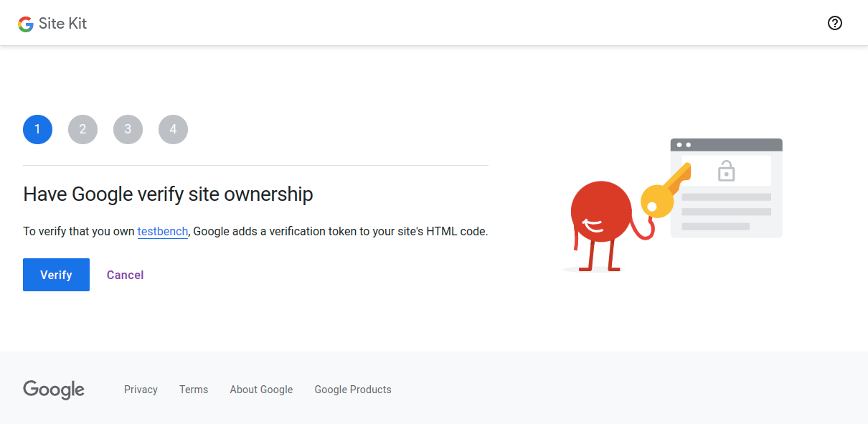Click the lock icon in the illustration

pyautogui.click(x=726, y=172)
